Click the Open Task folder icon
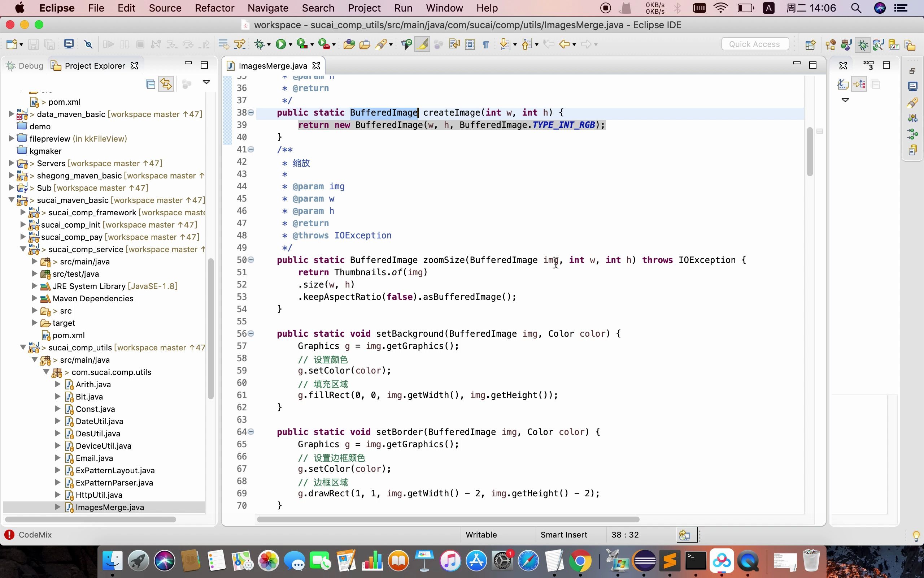The width and height of the screenshot is (924, 578). 365,44
